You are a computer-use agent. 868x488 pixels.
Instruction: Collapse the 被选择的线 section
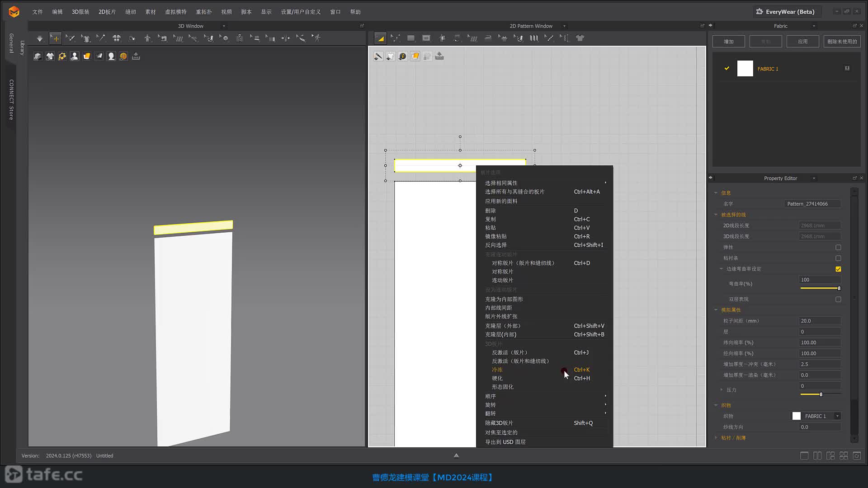(x=716, y=215)
